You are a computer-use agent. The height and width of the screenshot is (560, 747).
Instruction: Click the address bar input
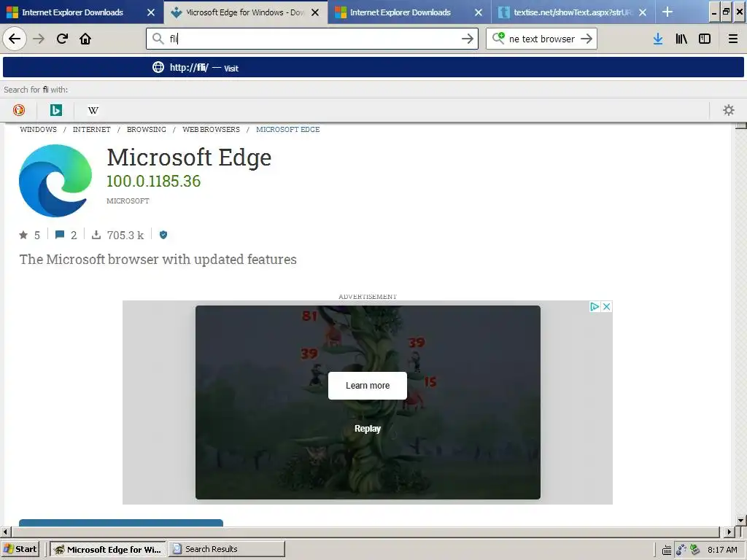pyautogui.click(x=312, y=39)
